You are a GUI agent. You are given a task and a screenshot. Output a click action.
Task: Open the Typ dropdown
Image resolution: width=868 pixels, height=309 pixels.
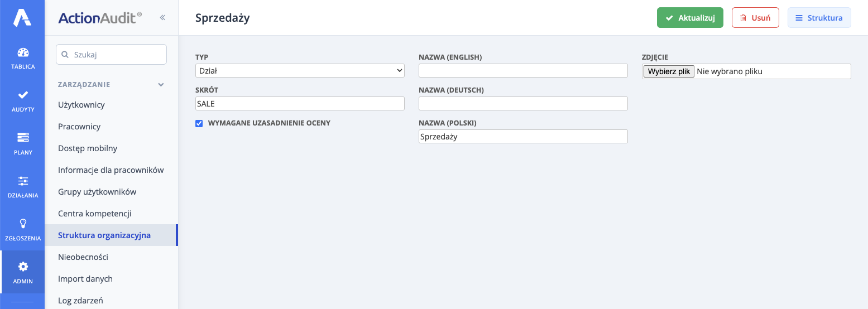tap(300, 70)
